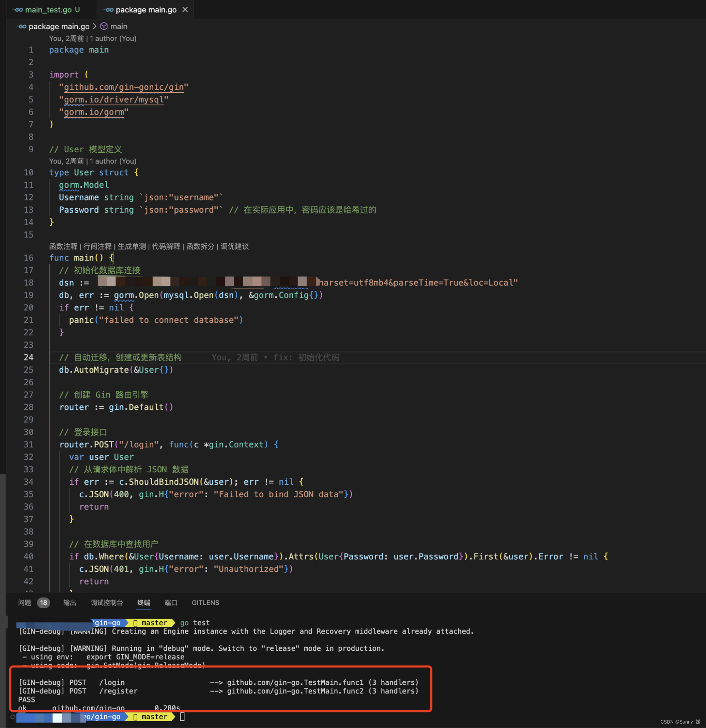Open the 输出 output tab
This screenshot has width=706, height=728.
click(x=70, y=603)
